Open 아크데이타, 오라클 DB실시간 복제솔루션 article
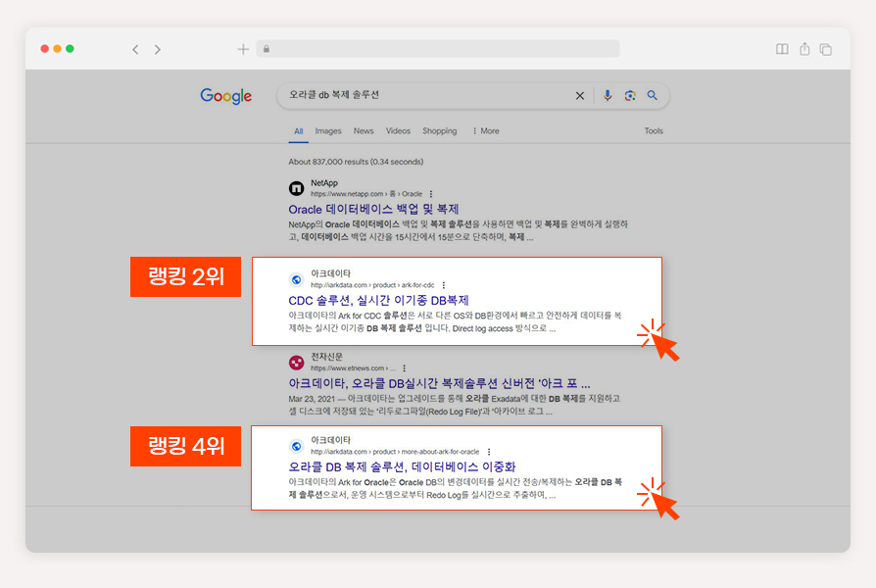Image resolution: width=876 pixels, height=588 pixels. pyautogui.click(x=439, y=383)
